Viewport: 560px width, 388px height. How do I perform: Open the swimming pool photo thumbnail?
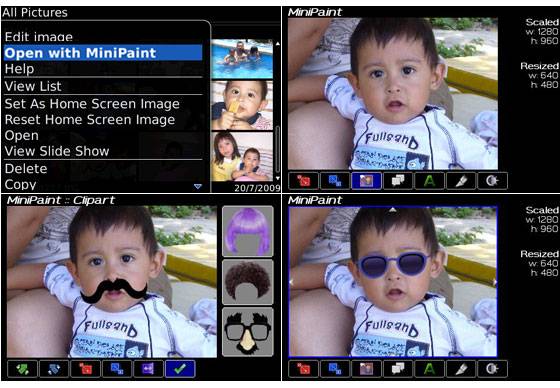tap(242, 59)
